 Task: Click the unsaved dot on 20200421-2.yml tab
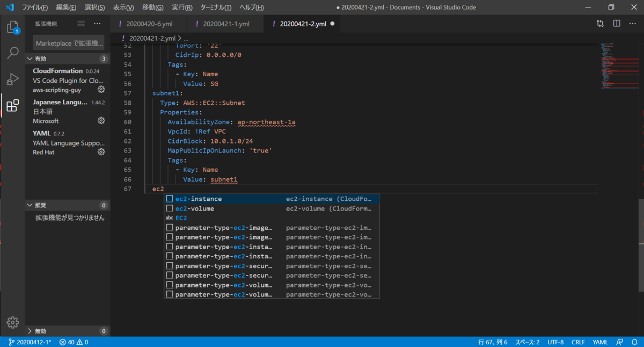(x=332, y=24)
